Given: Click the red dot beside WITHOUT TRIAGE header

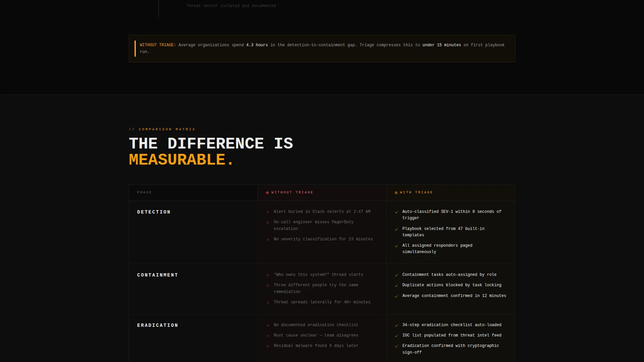Looking at the screenshot, I should pyautogui.click(x=267, y=193).
